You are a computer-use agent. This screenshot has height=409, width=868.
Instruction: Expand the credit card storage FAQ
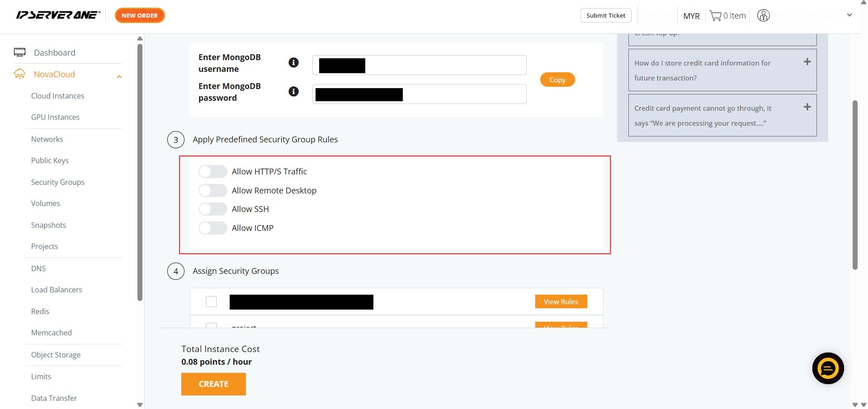click(x=807, y=62)
